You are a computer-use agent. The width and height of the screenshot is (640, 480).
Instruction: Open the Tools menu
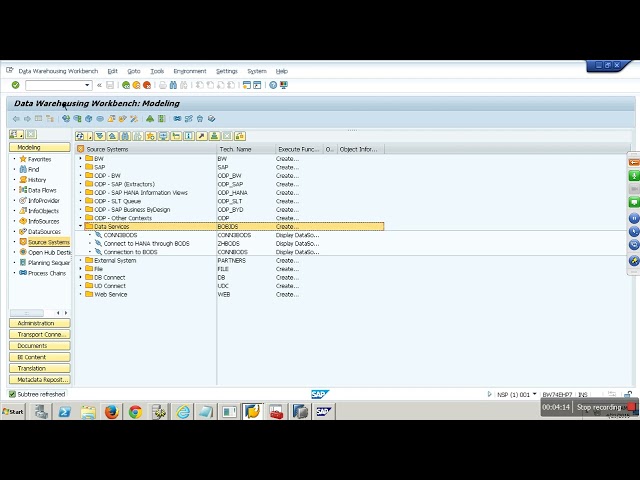point(157,71)
